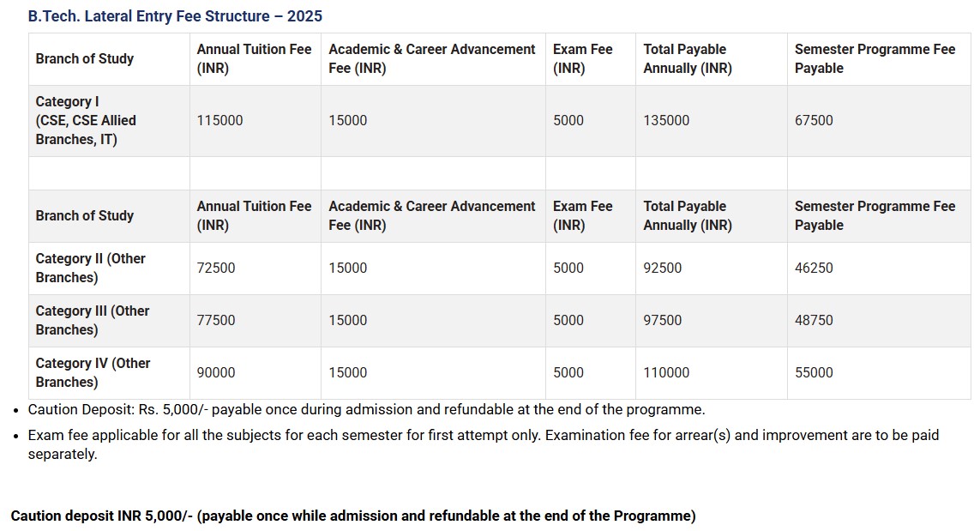This screenshot has width=980, height=531.
Task: Click the B.Tech. Lateral Entry Fee Structure heading
Action: click(175, 16)
